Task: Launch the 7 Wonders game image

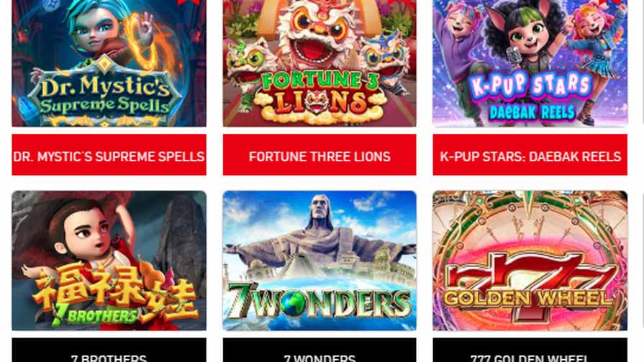Action: tap(319, 261)
